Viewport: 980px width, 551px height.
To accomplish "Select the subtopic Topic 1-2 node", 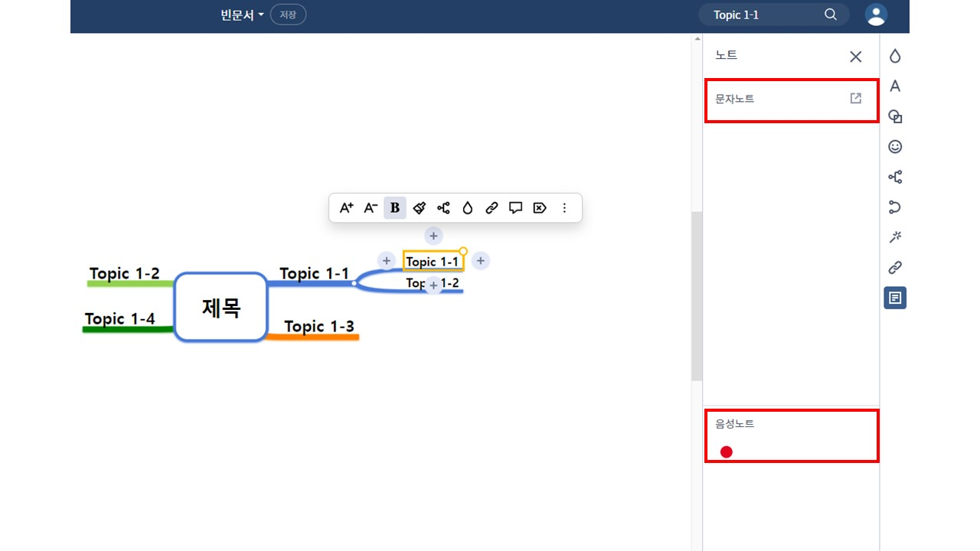I will click(x=433, y=283).
